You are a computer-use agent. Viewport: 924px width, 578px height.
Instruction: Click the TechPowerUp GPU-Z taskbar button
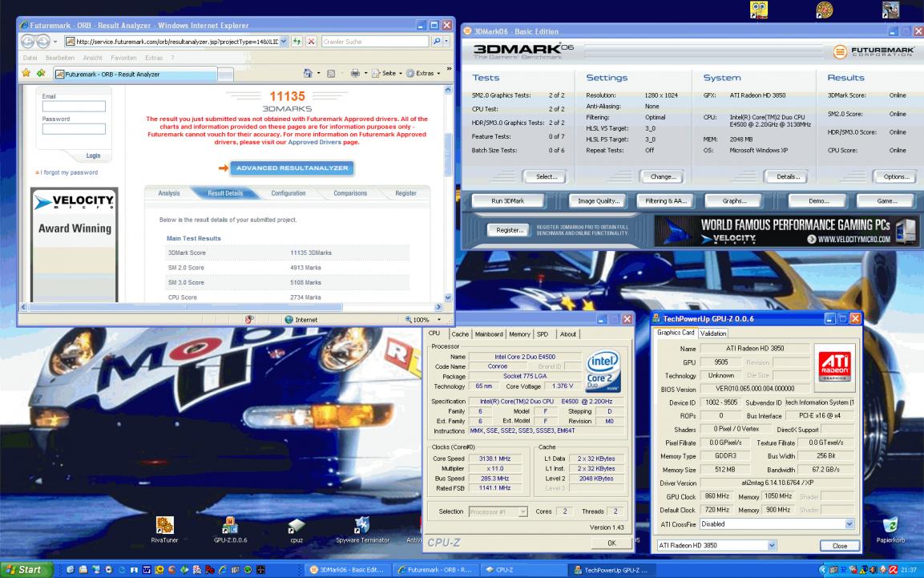tap(611, 570)
